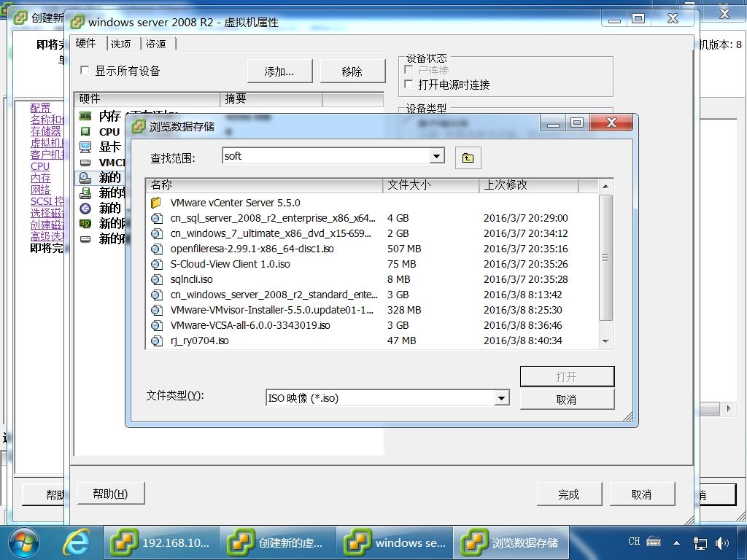Launch Internet Explorer from taskbar
Viewport: 747px width, 560px height.
[x=76, y=542]
